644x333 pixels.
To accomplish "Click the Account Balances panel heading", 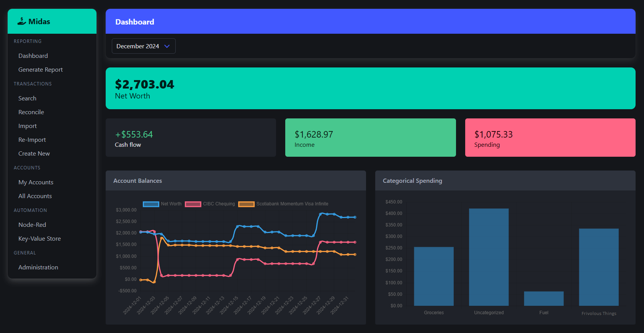I will pos(137,181).
